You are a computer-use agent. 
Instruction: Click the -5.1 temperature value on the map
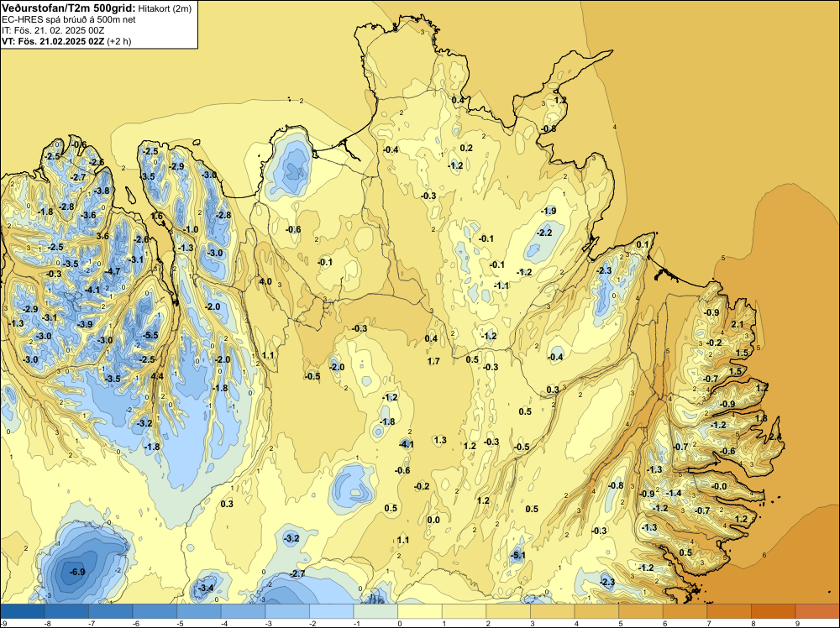[517, 556]
